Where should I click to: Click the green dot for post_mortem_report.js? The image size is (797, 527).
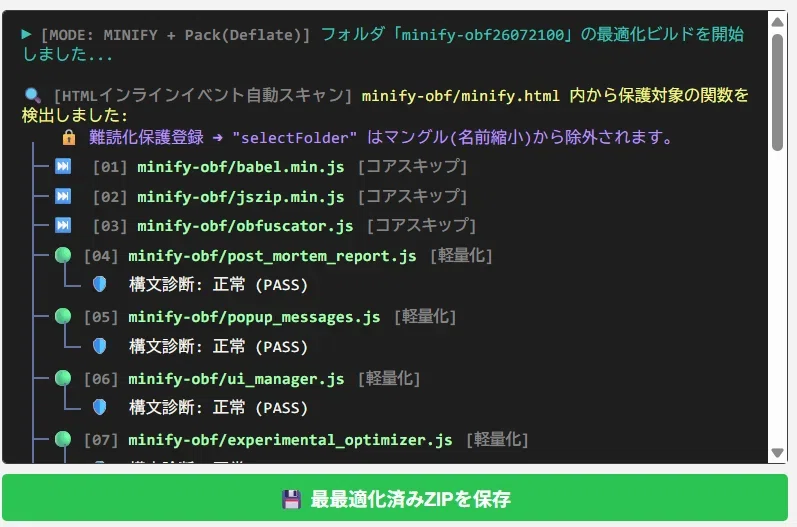pos(63,255)
